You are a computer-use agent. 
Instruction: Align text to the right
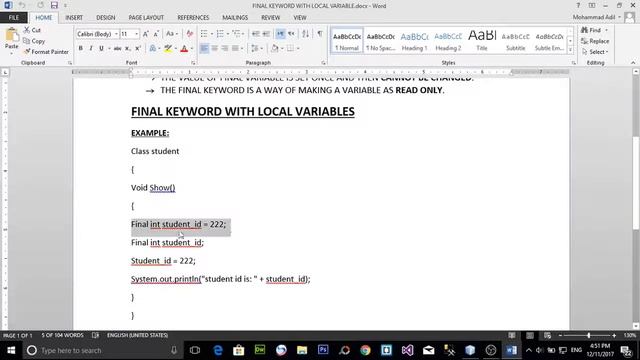225,48
